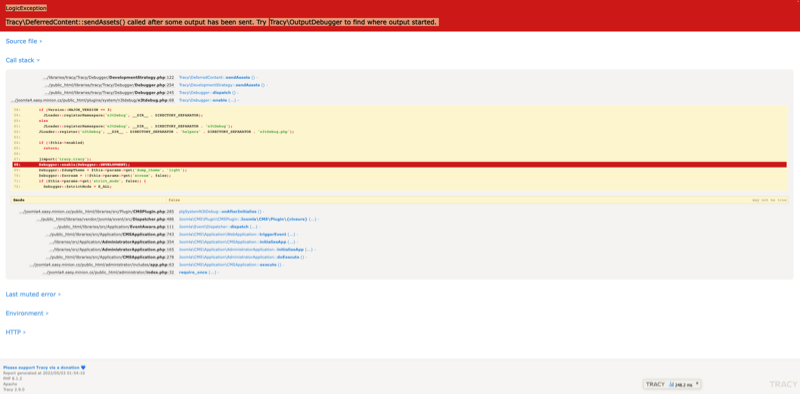The image size is (800, 394).
Task: Click the highlighted red code line 68
Action: [x=399, y=165]
